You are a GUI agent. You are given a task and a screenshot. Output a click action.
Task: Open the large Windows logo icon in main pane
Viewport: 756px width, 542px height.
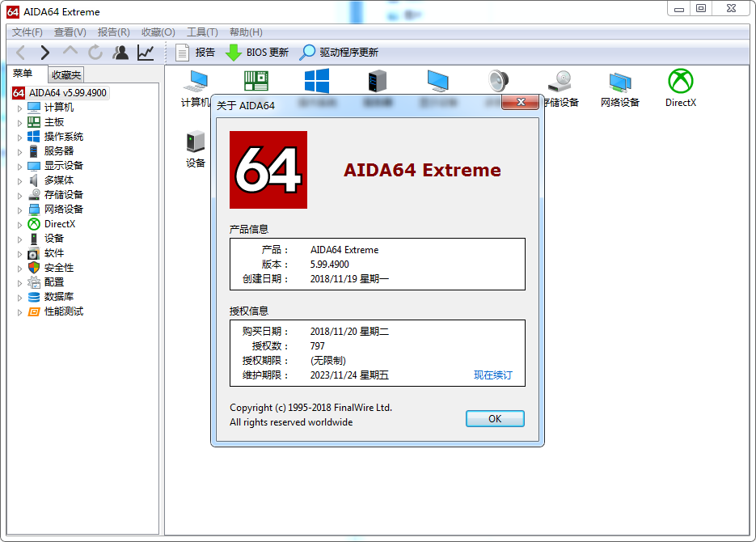[317, 81]
